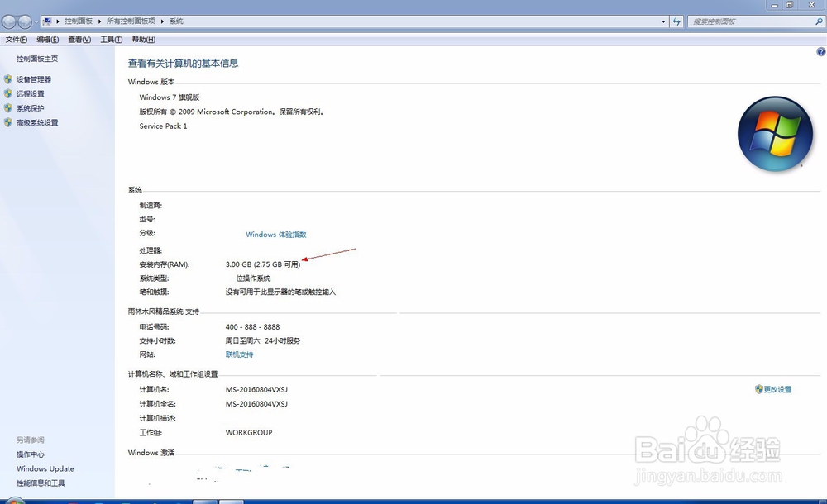827x504 pixels.
Task: Close the System window
Action: click(x=812, y=5)
